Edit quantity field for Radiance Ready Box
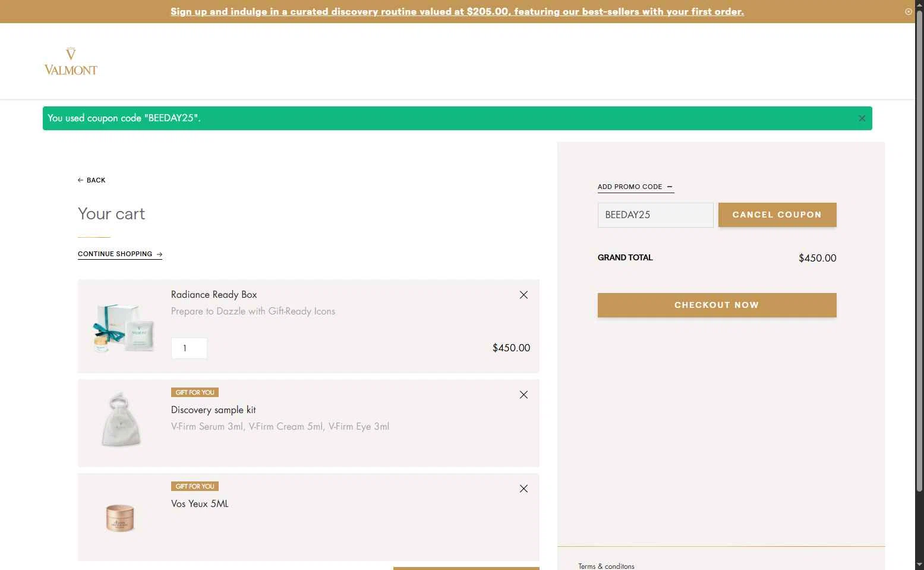 [x=189, y=348]
